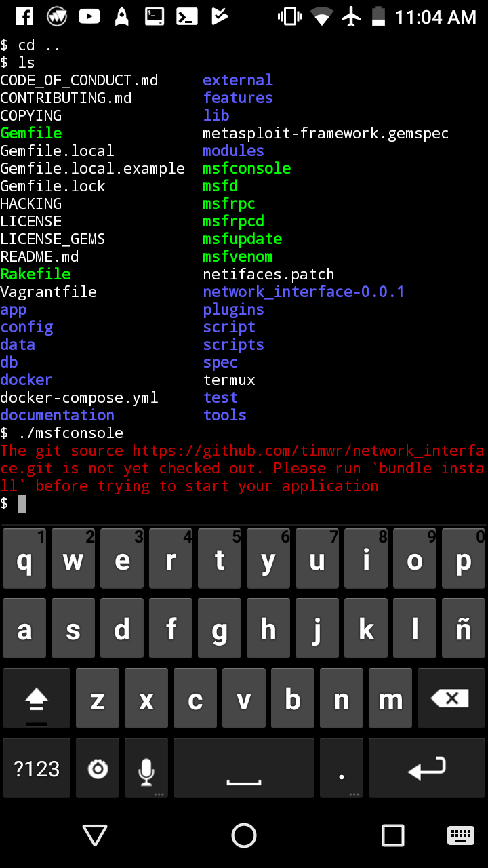Tap the d key
The width and height of the screenshot is (488, 868).
(122, 629)
